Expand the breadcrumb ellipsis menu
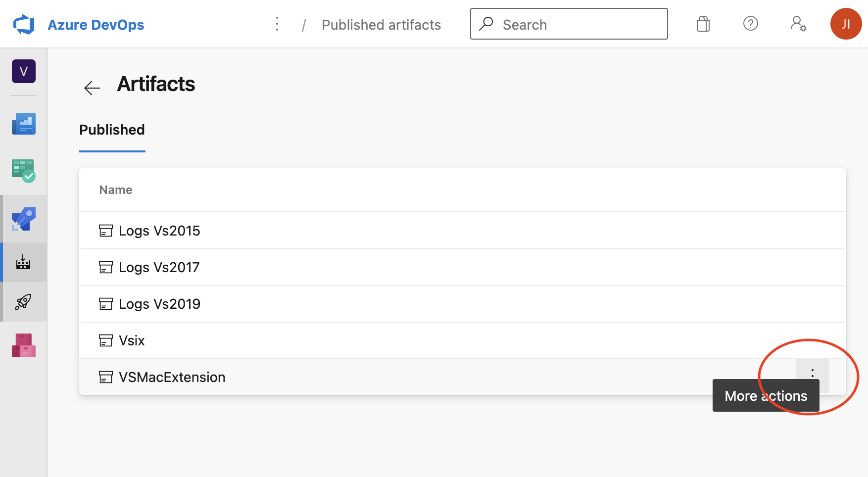 point(277,24)
